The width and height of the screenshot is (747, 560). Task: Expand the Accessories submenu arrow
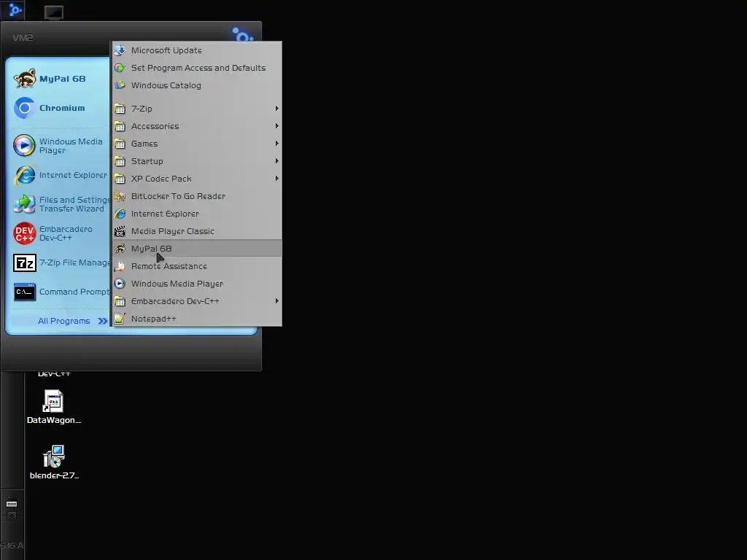[276, 125]
